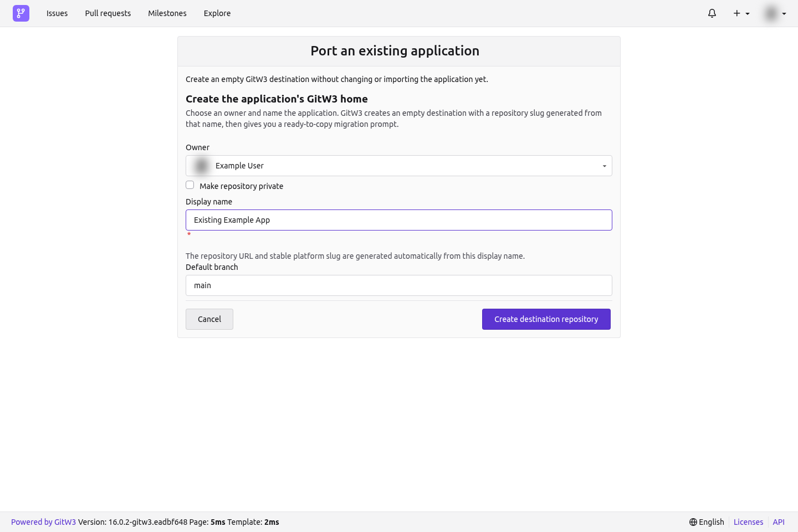The height and width of the screenshot is (532, 798).
Task: Click Create destination repository
Action: [x=546, y=319]
